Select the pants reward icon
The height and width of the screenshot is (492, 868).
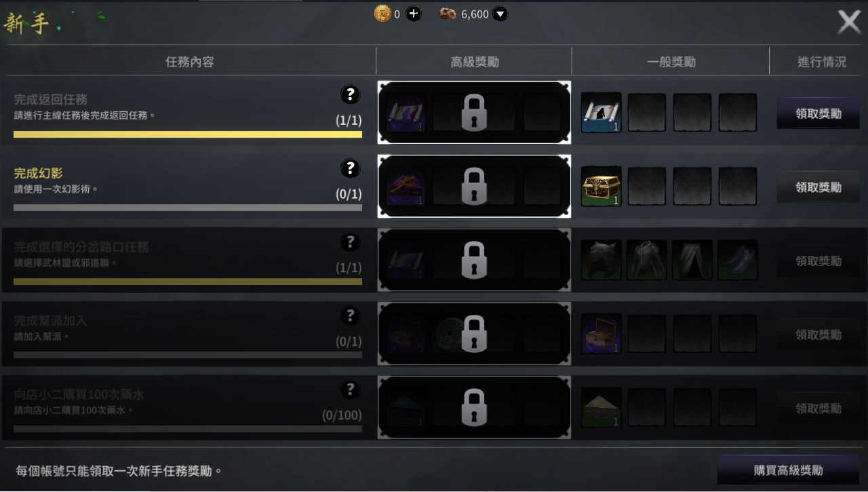pyautogui.click(x=692, y=260)
